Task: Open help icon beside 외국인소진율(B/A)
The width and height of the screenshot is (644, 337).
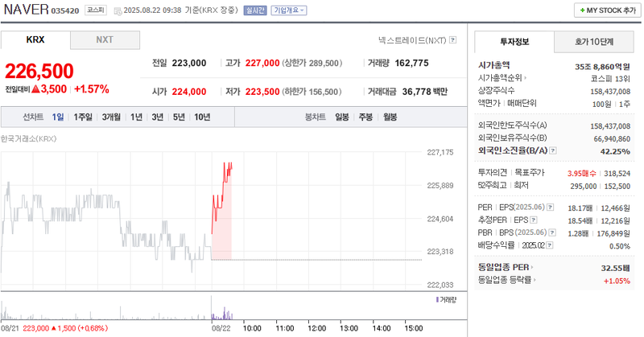Action: (x=553, y=150)
